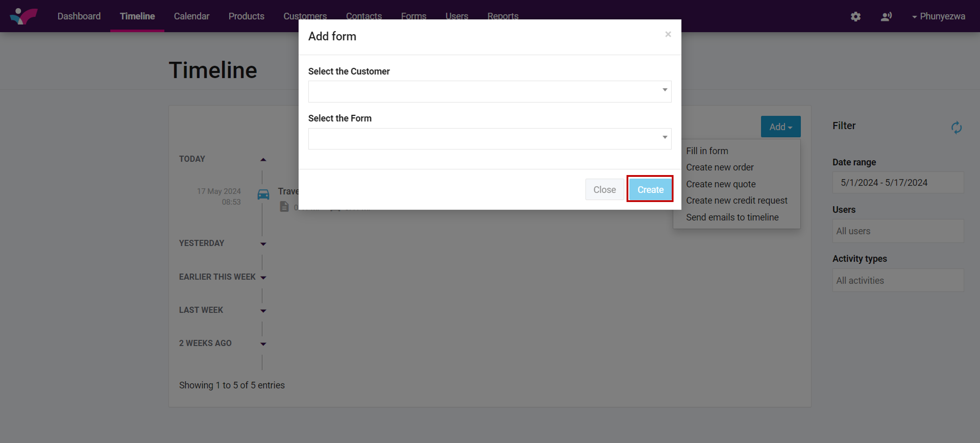The height and width of the screenshot is (443, 980).
Task: Select Create new order menu item
Action: [719, 167]
